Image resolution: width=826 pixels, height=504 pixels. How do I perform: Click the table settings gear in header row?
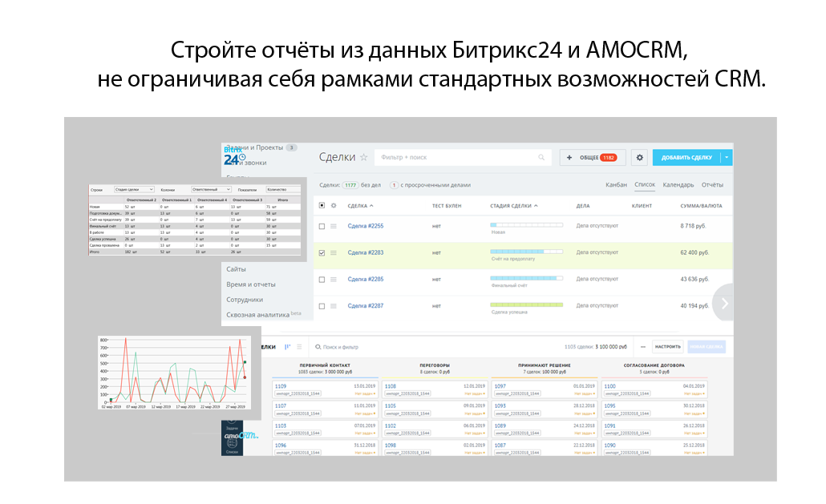334,206
